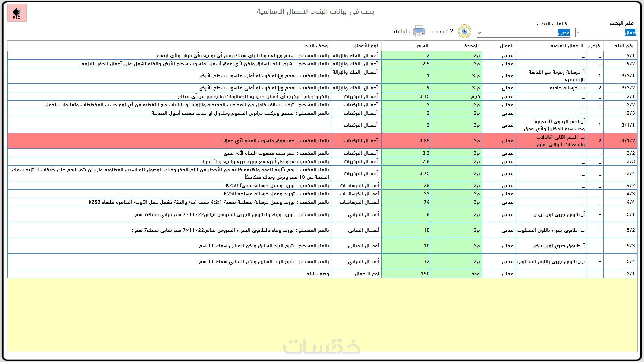Click the filter field containing أعمال
The image size is (644, 362).
pos(610,33)
